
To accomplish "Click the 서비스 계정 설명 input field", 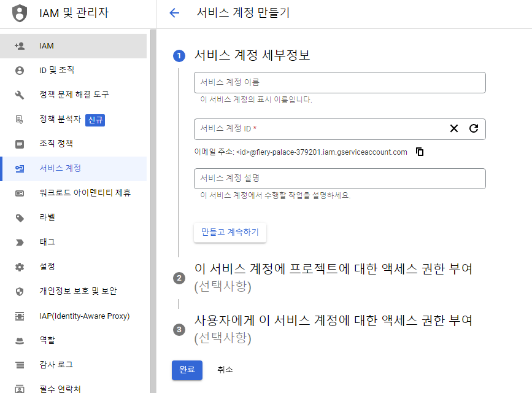I will (339, 178).
